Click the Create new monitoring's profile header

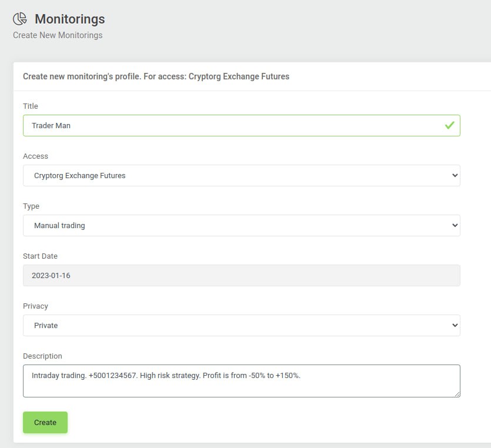pyautogui.click(x=156, y=76)
